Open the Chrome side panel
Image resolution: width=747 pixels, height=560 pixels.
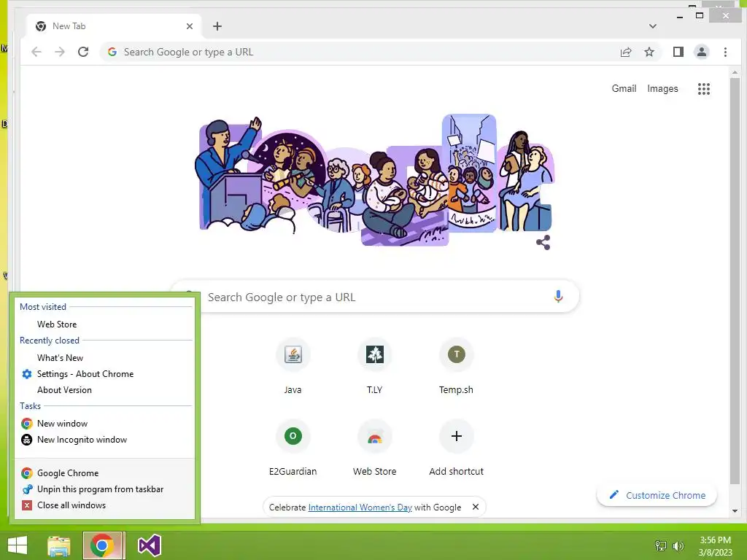click(x=678, y=52)
